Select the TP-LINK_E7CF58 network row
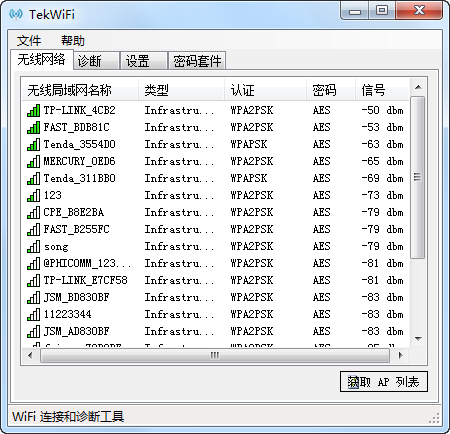 pyautogui.click(x=215, y=280)
